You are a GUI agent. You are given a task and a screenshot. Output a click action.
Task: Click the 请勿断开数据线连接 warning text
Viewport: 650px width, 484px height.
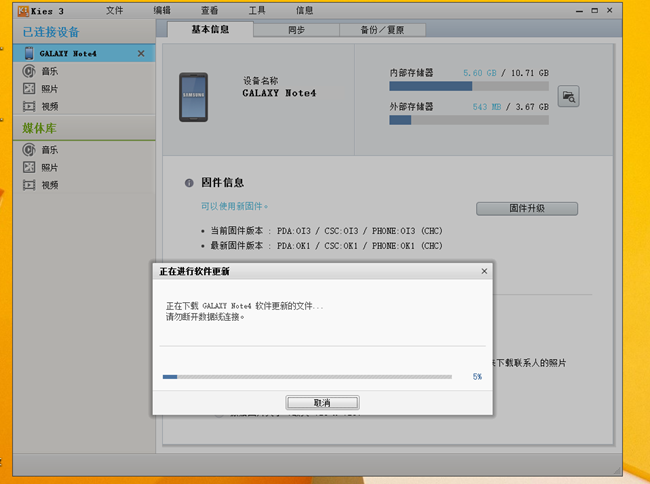point(205,317)
